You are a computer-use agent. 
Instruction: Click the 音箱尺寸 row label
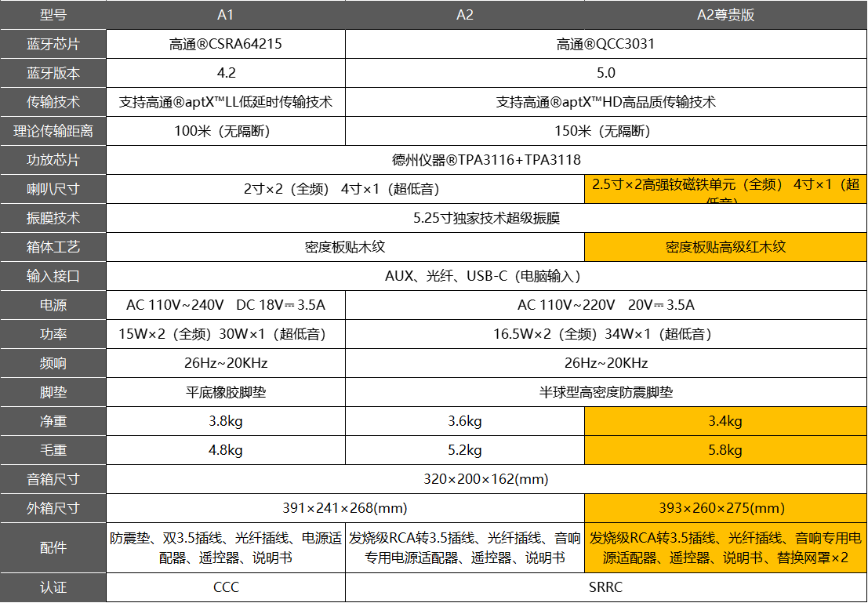[x=53, y=480]
